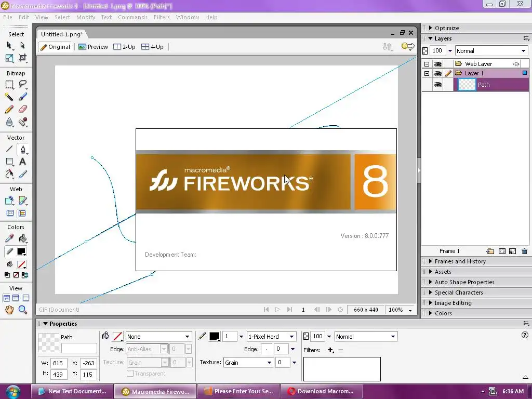The height and width of the screenshot is (399, 532).
Task: Select the Pointer tool
Action: 9,46
